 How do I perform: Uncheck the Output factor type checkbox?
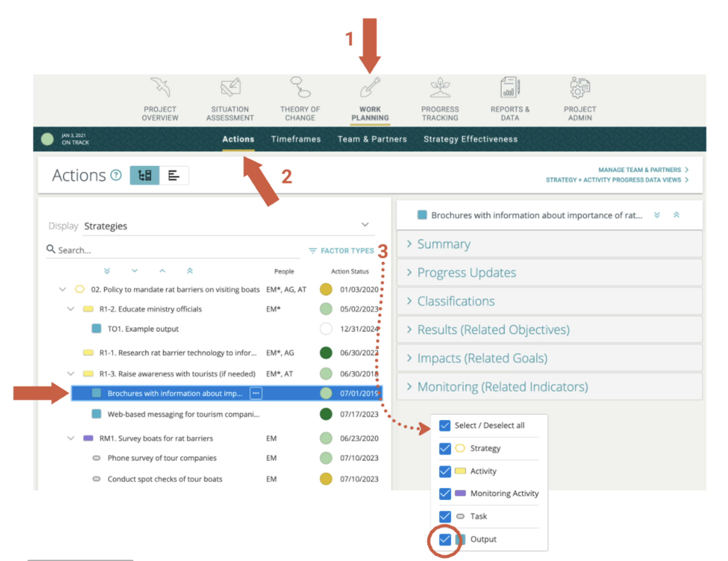tap(445, 539)
